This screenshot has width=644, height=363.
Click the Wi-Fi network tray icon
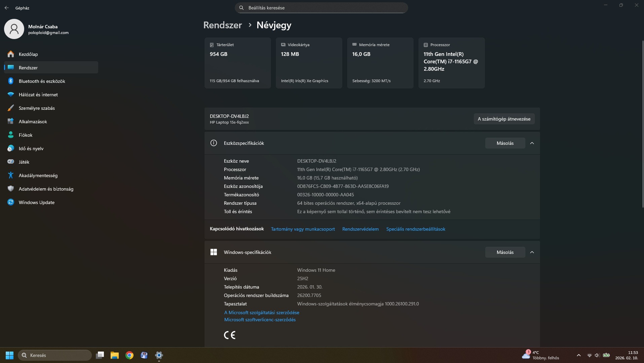(589, 355)
